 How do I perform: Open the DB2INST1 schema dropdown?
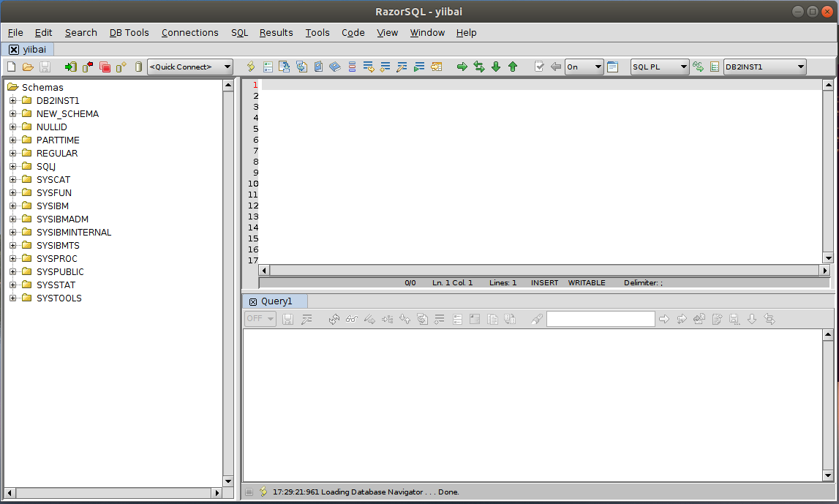tap(800, 67)
